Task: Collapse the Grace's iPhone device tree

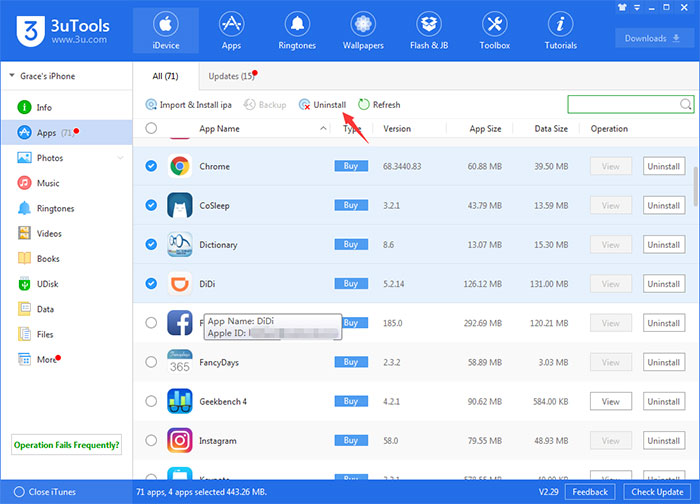Action: coord(9,77)
